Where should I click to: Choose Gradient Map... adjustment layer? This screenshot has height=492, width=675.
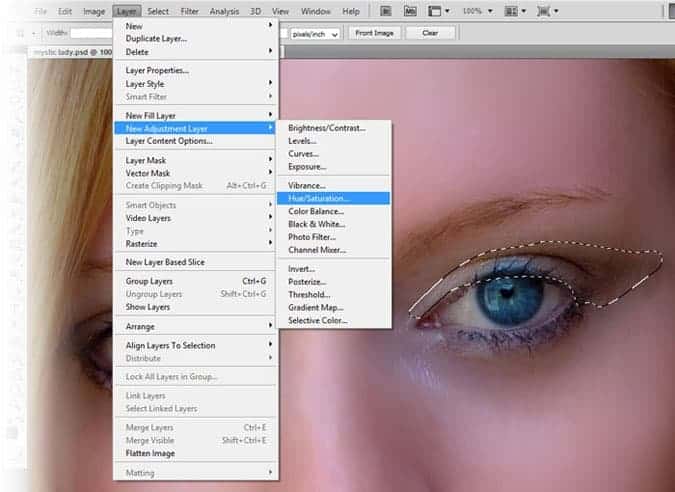pyautogui.click(x=334, y=308)
